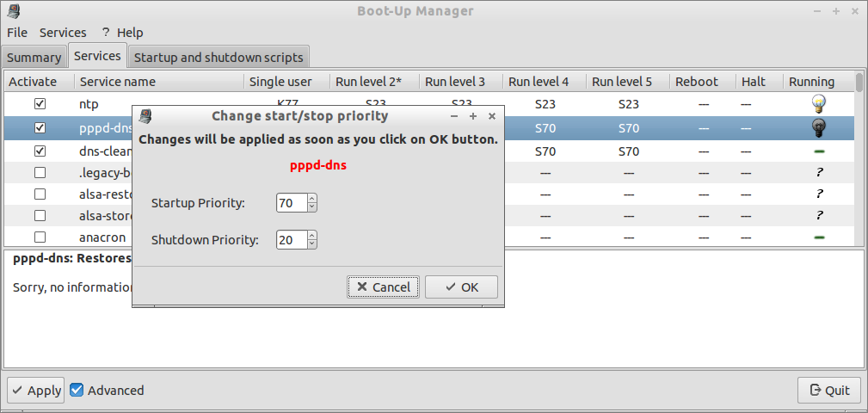Click S70 under Run level 5 in dns-clean row
Viewport: 868px width, 413px height.
click(x=629, y=151)
